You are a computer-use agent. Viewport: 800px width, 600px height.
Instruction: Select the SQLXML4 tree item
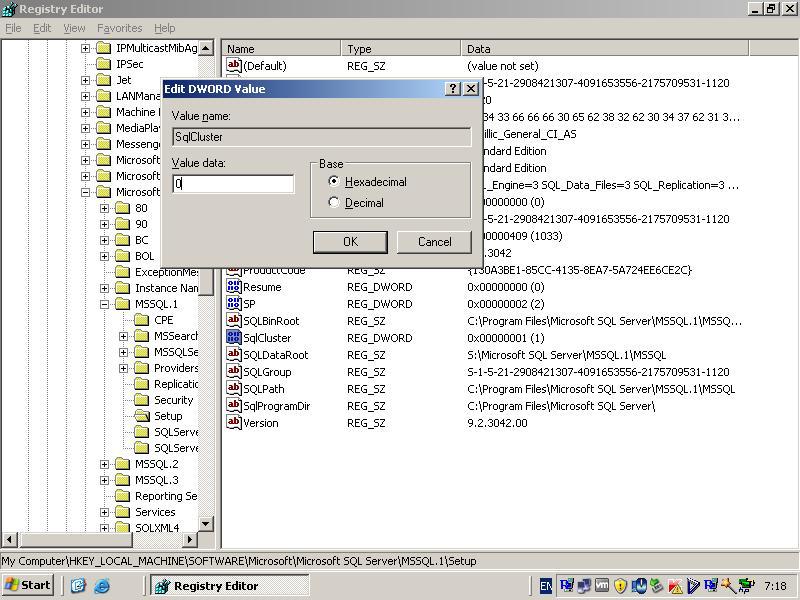(157, 528)
